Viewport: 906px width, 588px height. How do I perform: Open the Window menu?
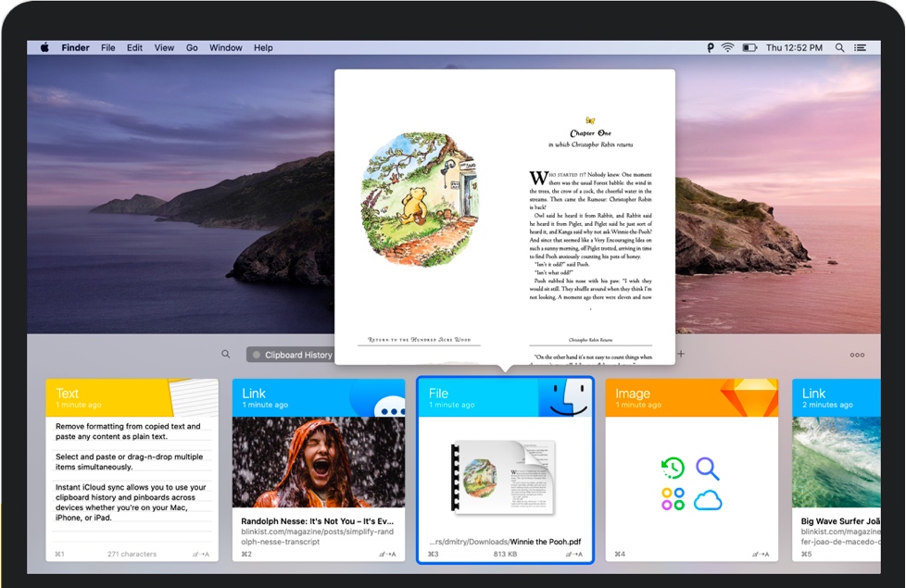click(x=225, y=47)
